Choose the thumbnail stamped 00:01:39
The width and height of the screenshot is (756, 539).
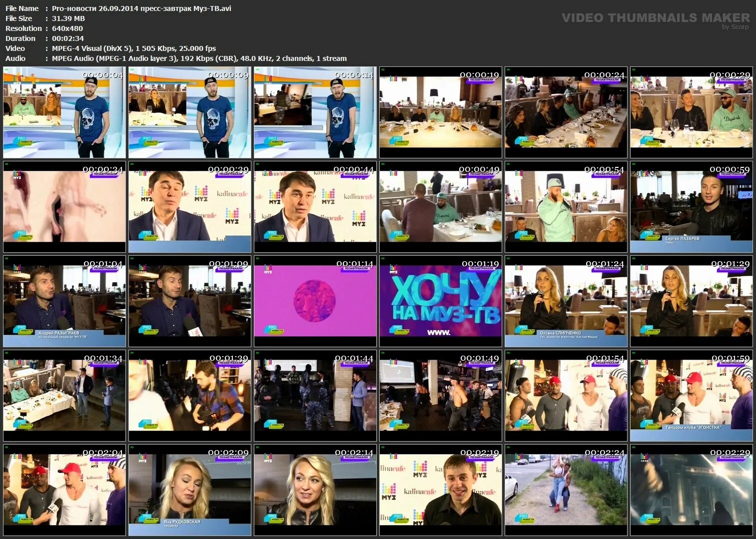190,396
